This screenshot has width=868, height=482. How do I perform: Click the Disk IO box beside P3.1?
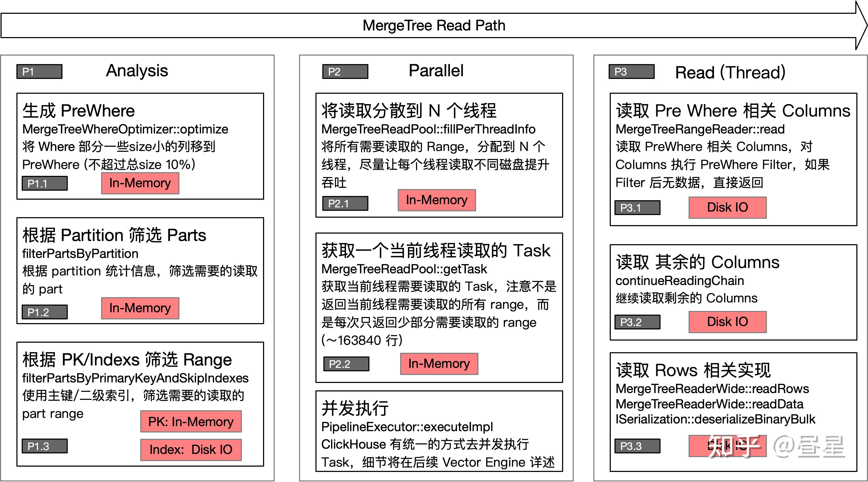point(727,207)
